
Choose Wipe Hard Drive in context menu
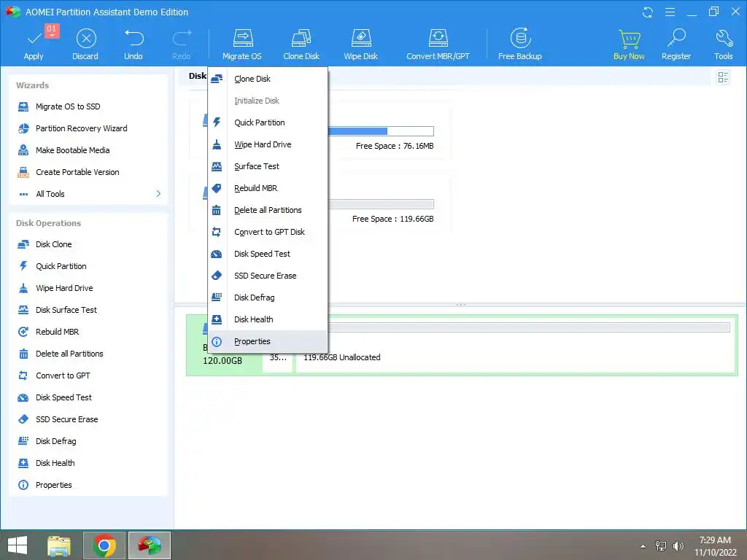tap(268, 145)
